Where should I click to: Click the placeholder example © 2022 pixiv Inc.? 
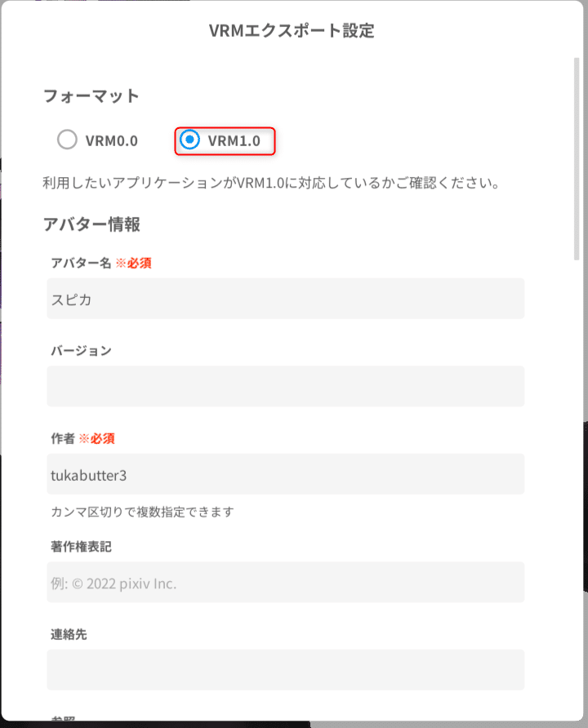coord(102,581)
